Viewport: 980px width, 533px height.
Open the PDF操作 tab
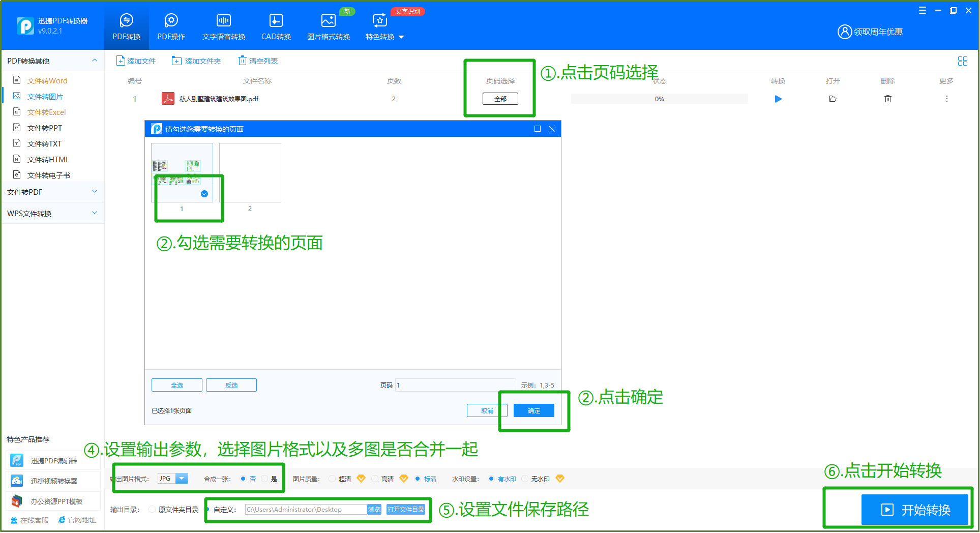[171, 27]
